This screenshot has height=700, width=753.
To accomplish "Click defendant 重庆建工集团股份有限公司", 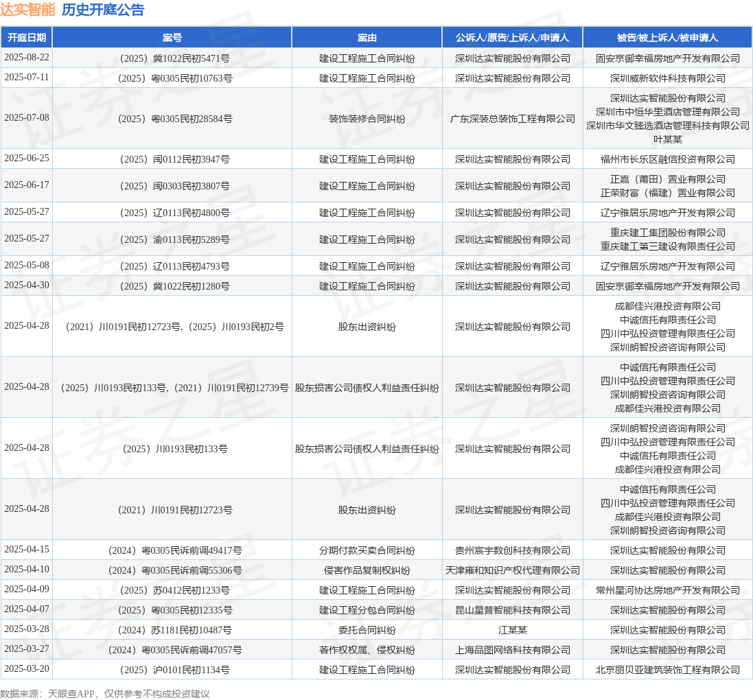I will click(667, 233).
